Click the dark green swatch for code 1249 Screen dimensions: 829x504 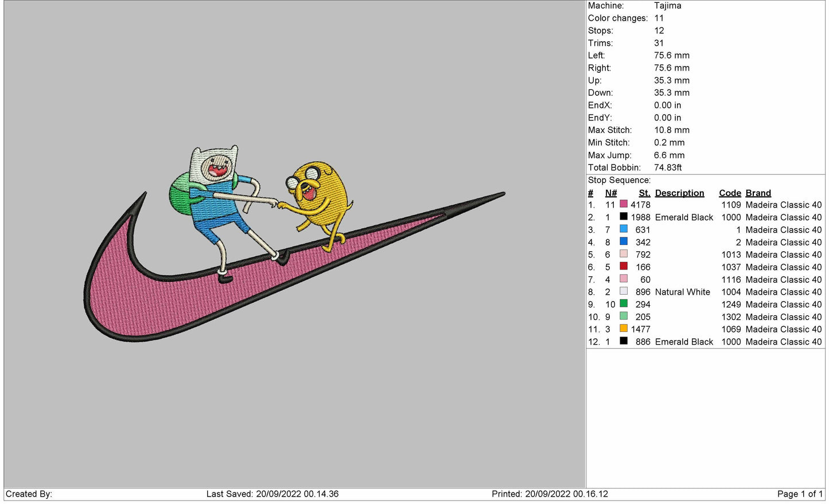623,304
